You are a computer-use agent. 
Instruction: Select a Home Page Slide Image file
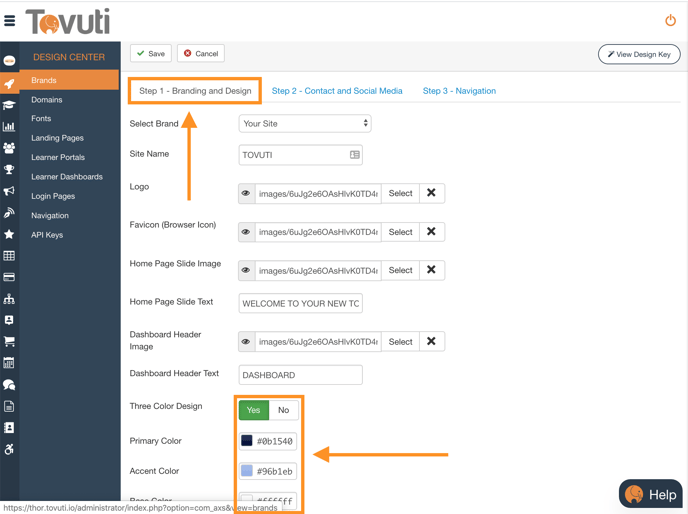pyautogui.click(x=400, y=270)
